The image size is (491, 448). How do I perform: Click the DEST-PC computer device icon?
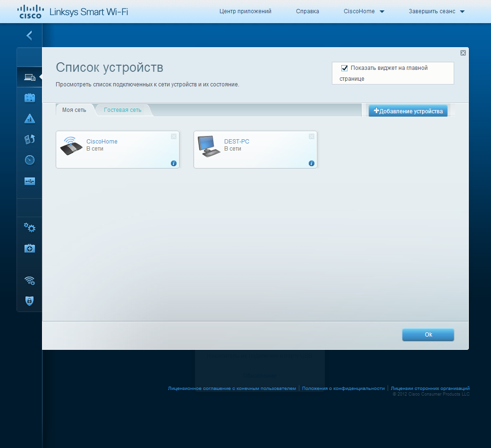tap(209, 146)
